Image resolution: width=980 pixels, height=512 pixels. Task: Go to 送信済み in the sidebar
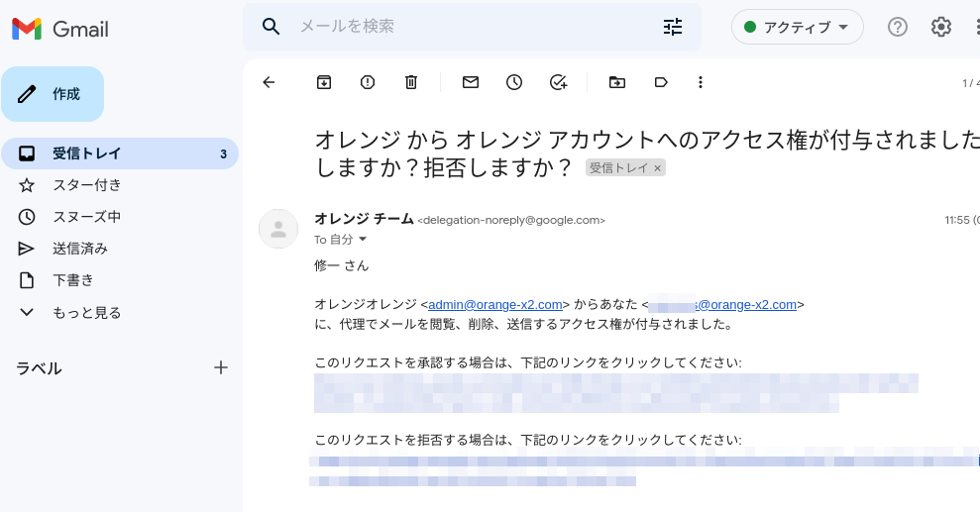click(x=80, y=249)
